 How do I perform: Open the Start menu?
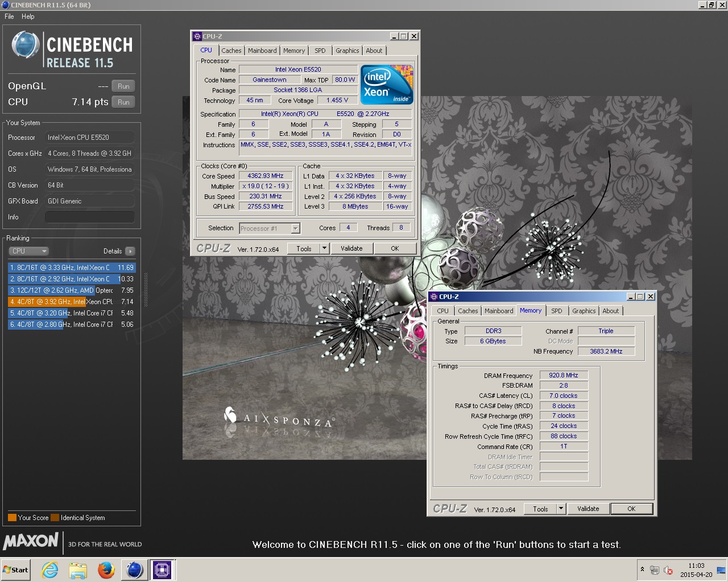(x=16, y=570)
